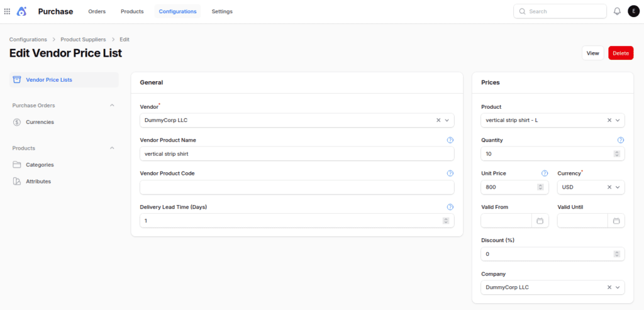
Task: Clear the Vendor selection with X
Action: point(438,120)
